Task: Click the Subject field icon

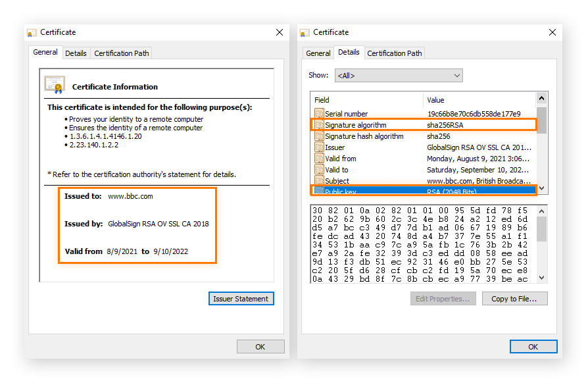Action: (319, 180)
